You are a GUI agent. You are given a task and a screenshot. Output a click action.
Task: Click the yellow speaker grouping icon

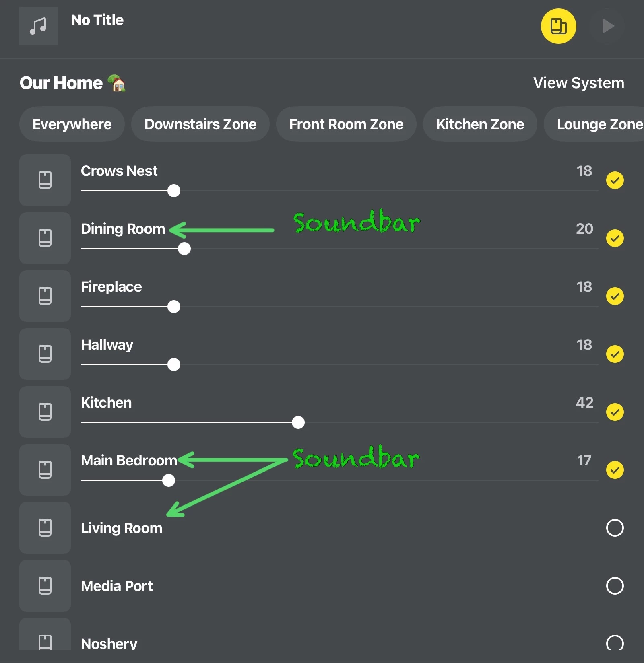[558, 26]
